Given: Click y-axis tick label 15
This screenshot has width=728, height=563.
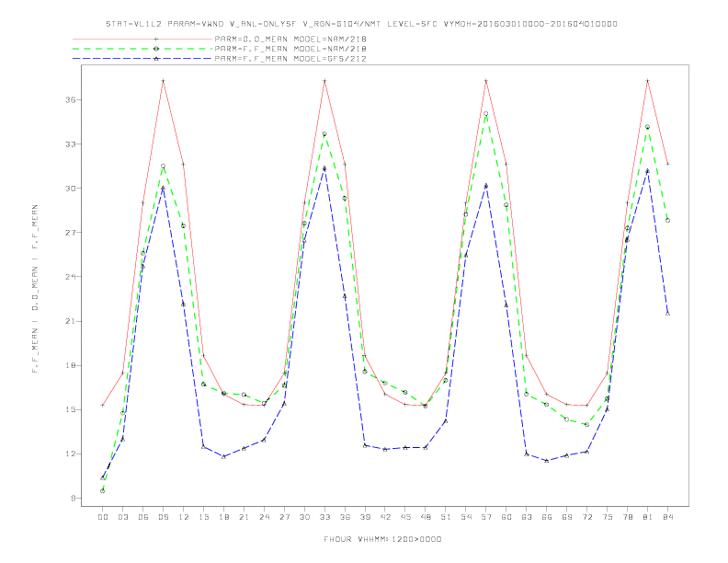Looking at the screenshot, I should pyautogui.click(x=71, y=409).
